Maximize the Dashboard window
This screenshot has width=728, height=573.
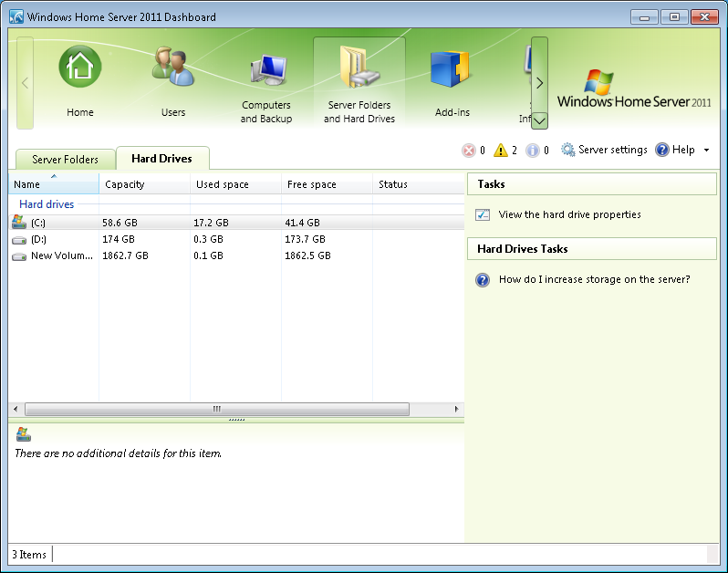(x=674, y=17)
